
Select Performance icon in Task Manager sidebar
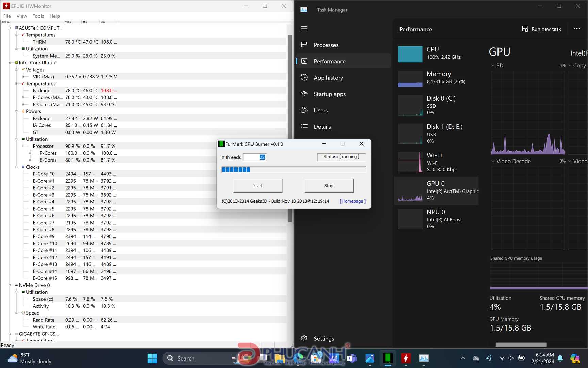[304, 61]
